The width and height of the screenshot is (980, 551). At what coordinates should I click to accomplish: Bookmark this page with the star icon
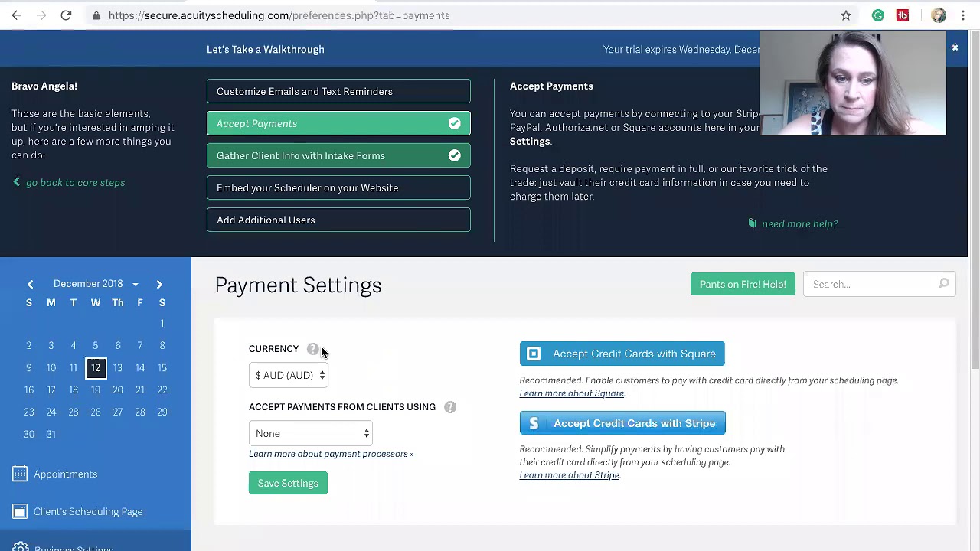[x=846, y=15]
